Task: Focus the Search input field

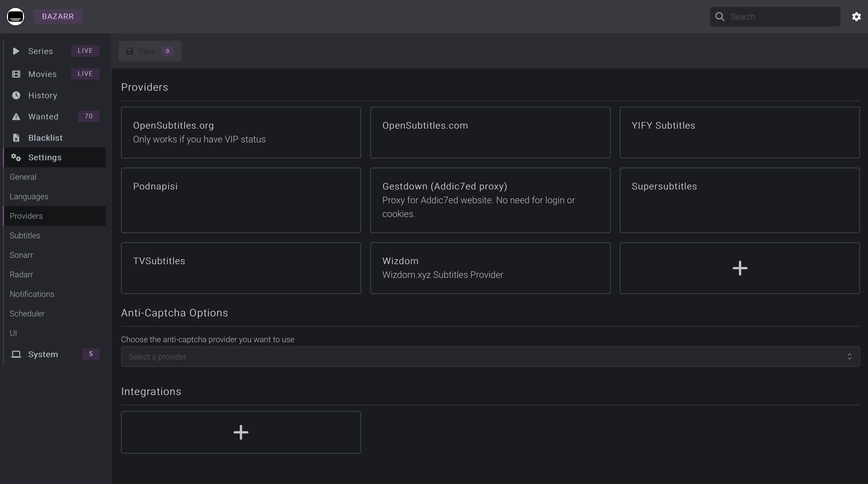Action: (782, 17)
